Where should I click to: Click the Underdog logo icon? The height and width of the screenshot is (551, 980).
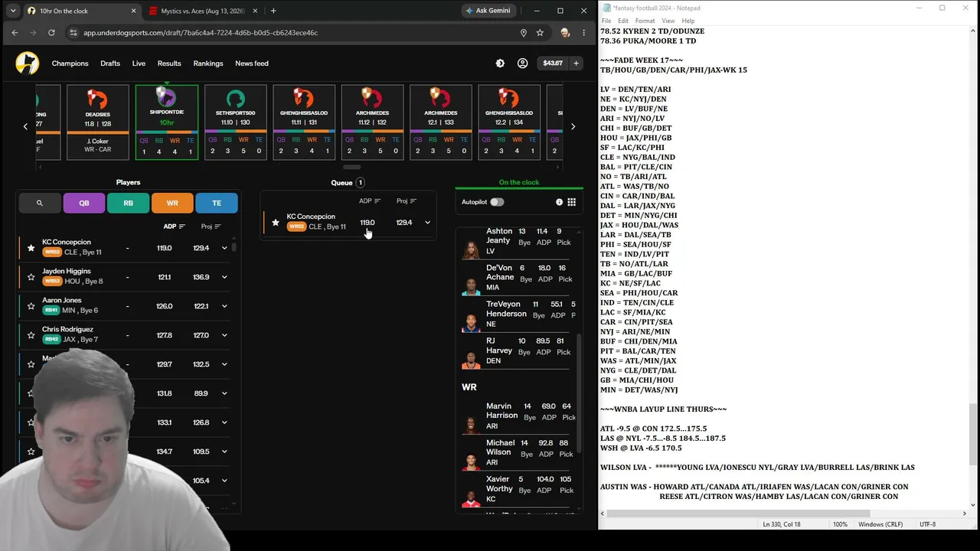coord(28,64)
